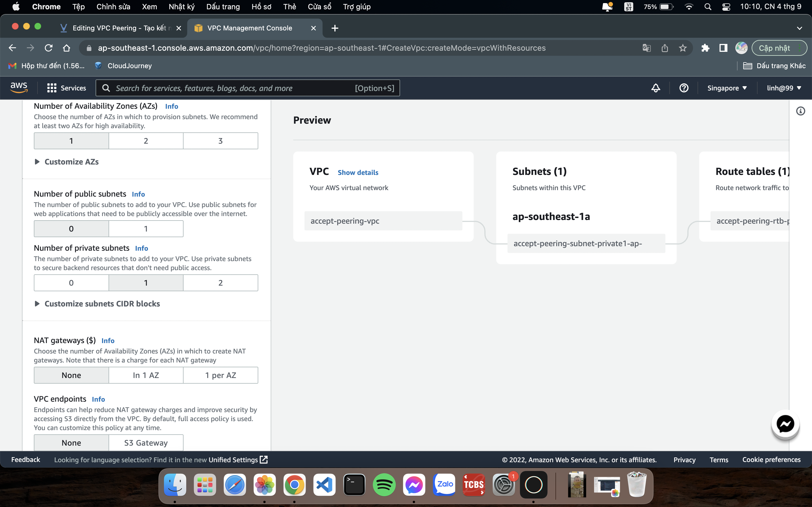812x507 pixels.
Task: Reload the page in Chrome
Action: pyautogui.click(x=48, y=48)
